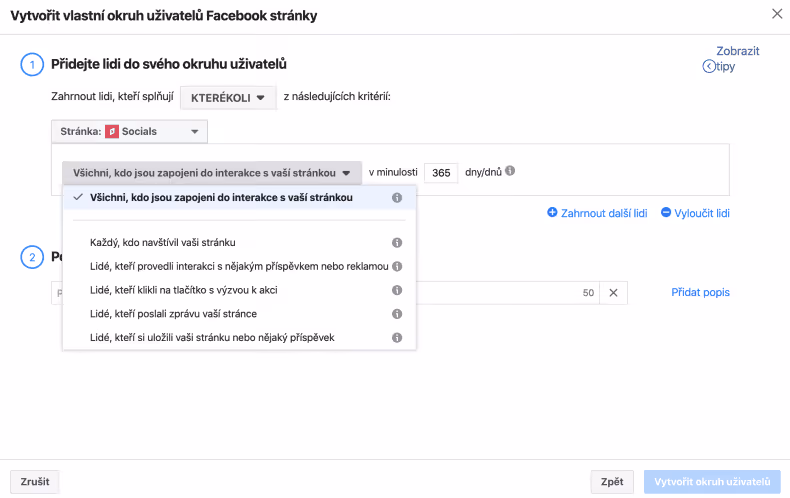Click Vytvořit okruh uživatelů button
This screenshot has height=498, width=790.
coord(712,481)
